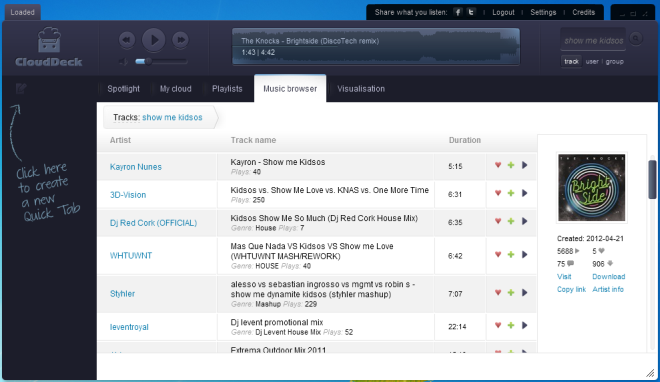Favorite the Dj levent promotional mix
The image size is (660, 382).
tap(498, 325)
